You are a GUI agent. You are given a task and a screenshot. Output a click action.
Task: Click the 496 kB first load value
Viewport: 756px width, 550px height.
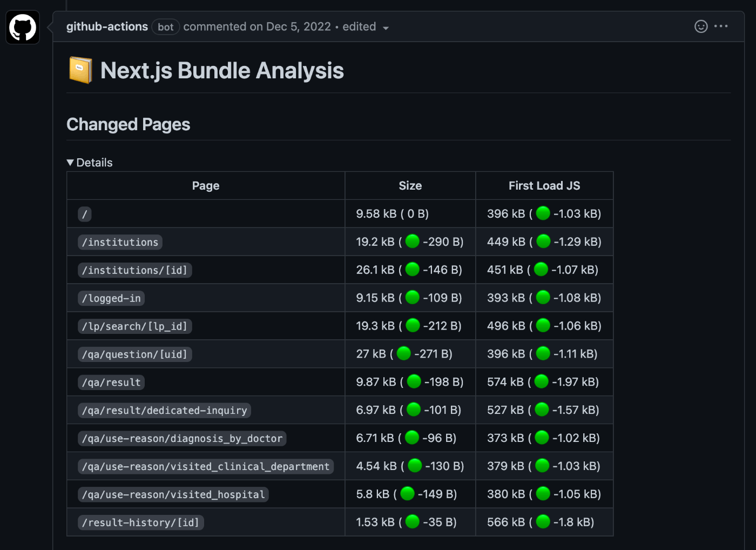[506, 326]
